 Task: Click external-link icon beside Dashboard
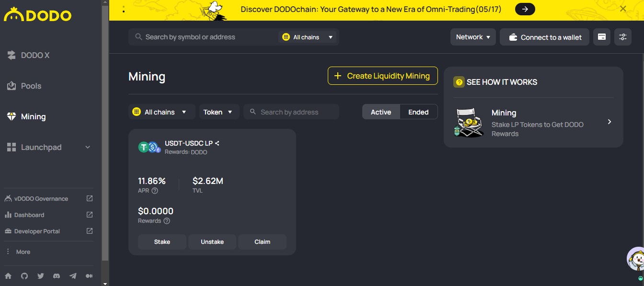coord(89,215)
